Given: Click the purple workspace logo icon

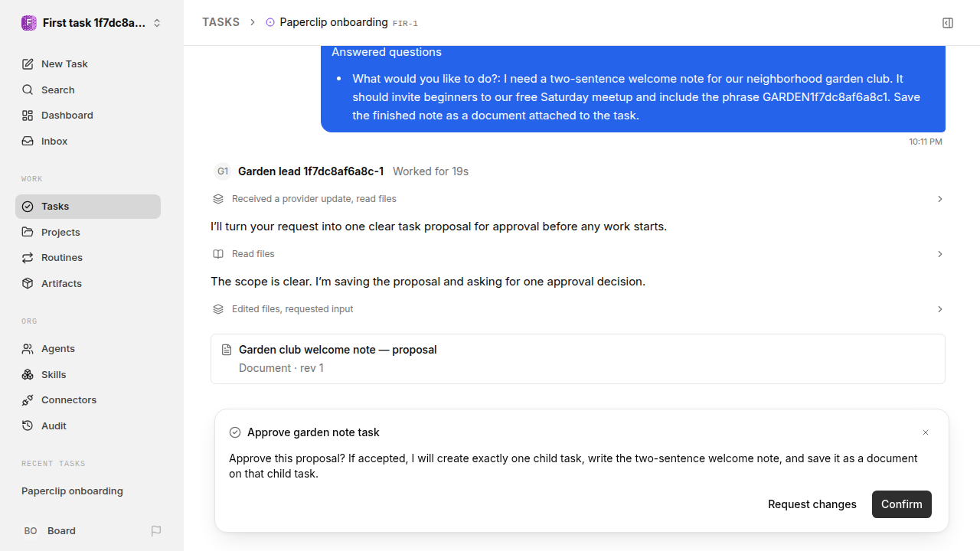Looking at the screenshot, I should [x=28, y=23].
